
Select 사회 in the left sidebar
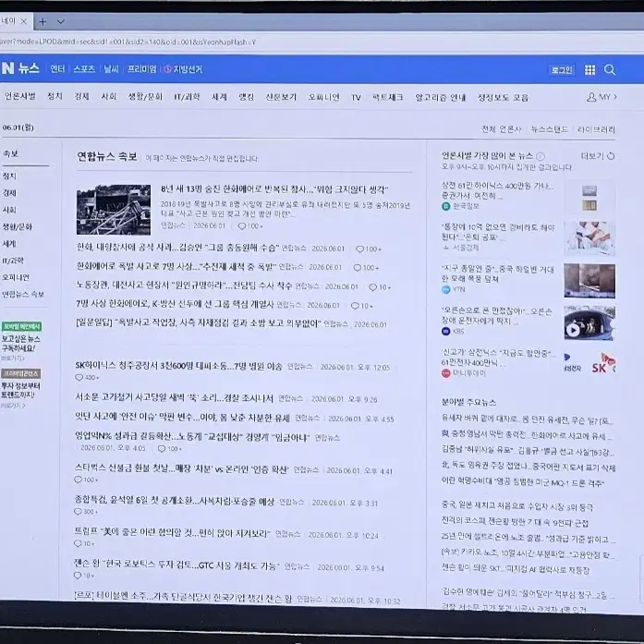click(9, 210)
